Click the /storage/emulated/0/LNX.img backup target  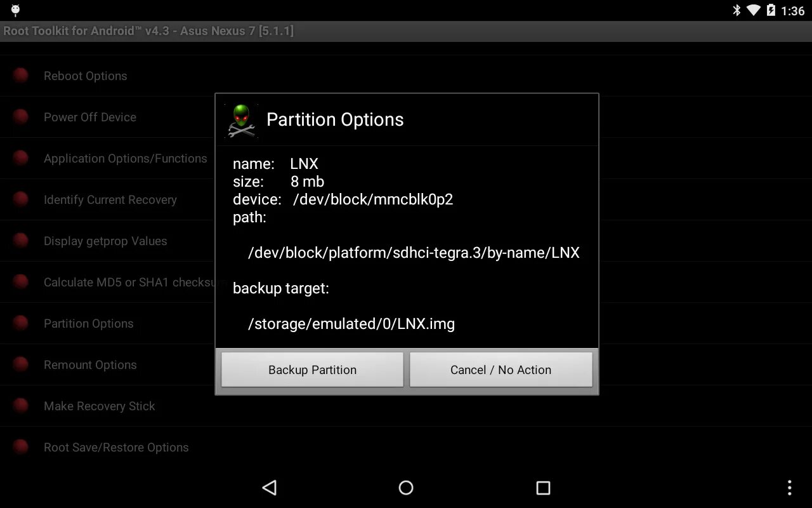(x=351, y=324)
